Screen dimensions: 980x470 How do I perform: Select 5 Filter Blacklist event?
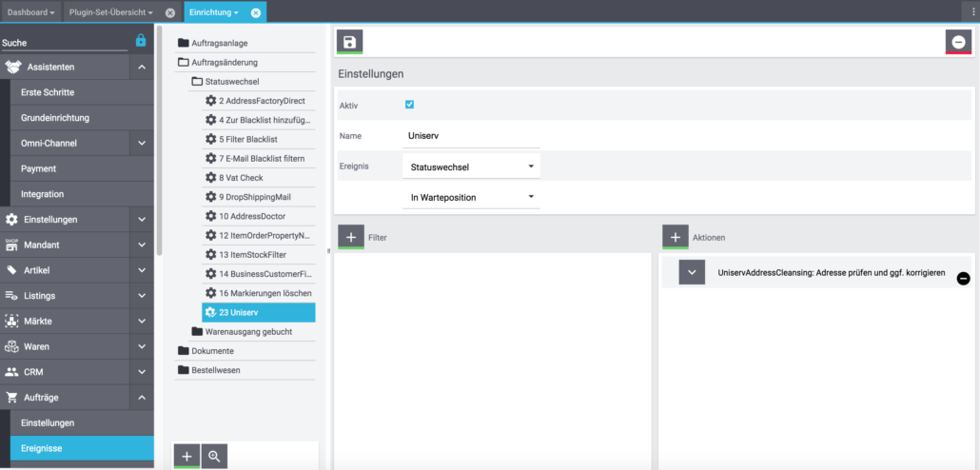(x=259, y=139)
